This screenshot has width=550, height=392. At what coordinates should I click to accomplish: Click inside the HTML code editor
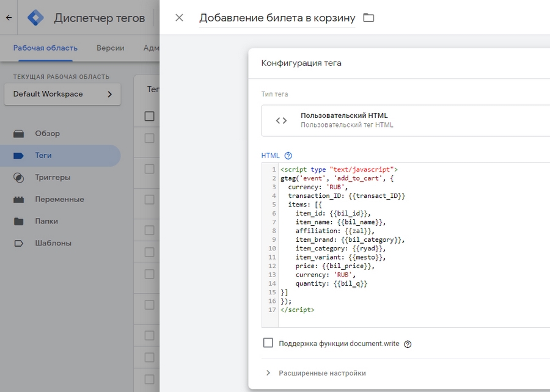[367, 244]
